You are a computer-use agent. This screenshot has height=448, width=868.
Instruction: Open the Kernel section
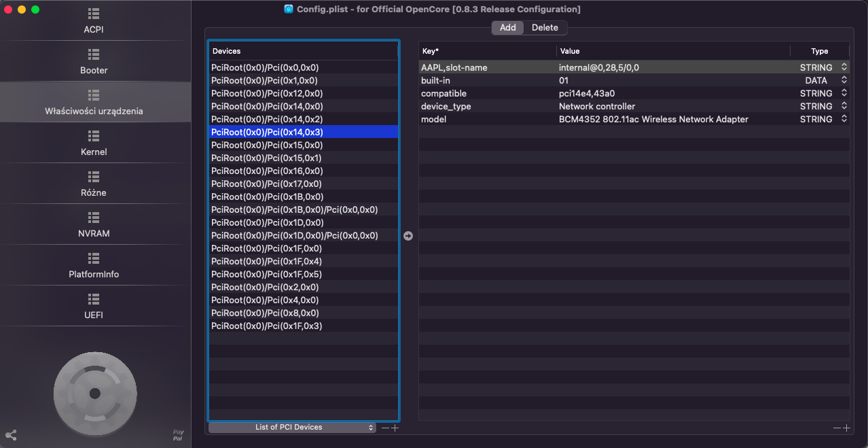[94, 143]
